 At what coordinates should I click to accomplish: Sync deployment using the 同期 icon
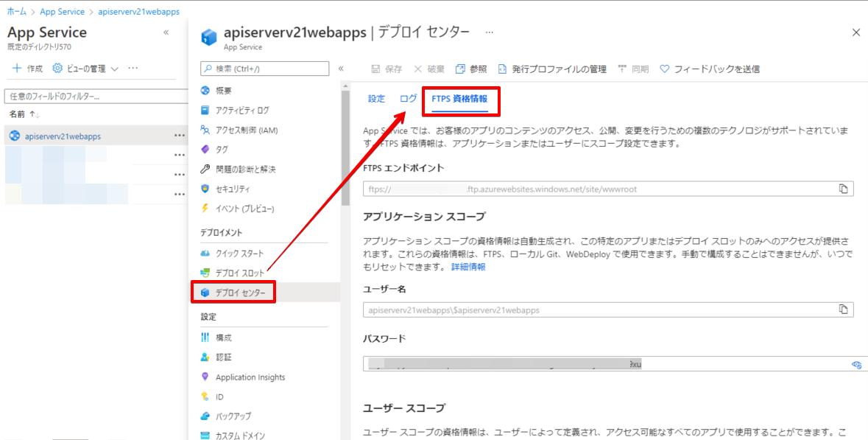[x=633, y=69]
